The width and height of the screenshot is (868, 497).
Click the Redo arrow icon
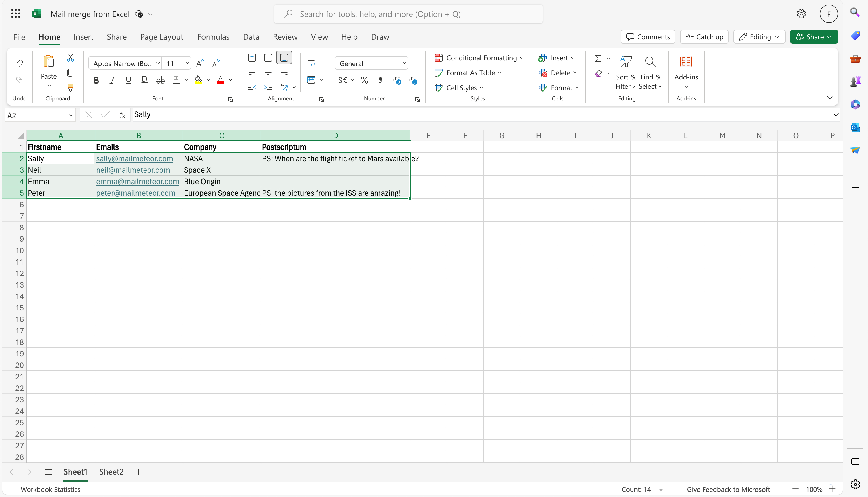pyautogui.click(x=20, y=80)
